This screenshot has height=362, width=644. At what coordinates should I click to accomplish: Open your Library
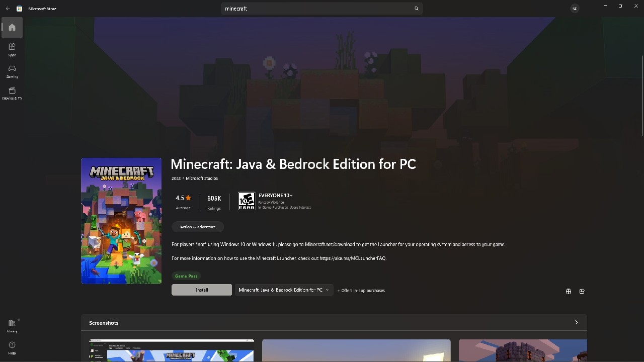pos(12,326)
